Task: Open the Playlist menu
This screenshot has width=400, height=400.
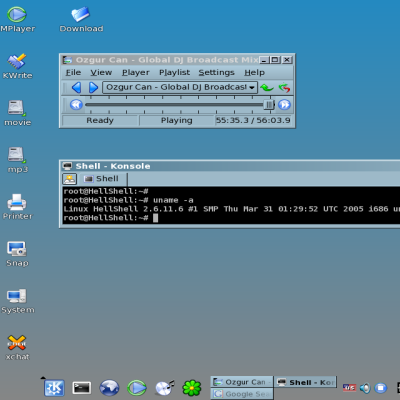Action: 174,72
